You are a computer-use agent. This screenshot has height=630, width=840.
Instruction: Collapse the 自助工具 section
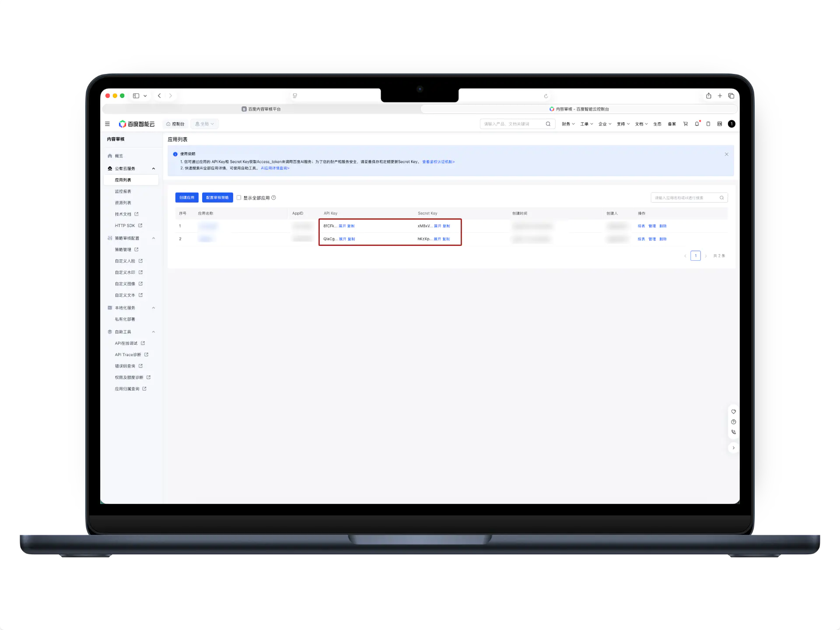pyautogui.click(x=154, y=332)
